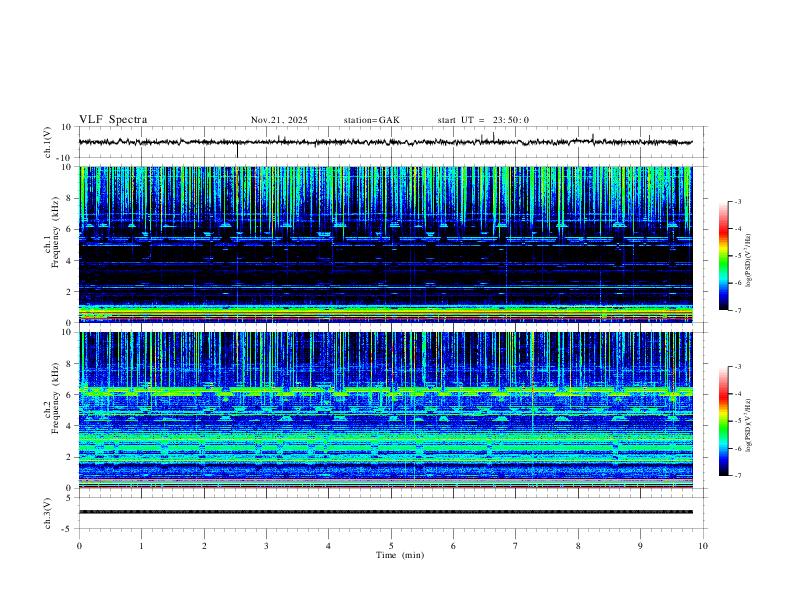This screenshot has height=612, width=792.
Task: Click the upper PSD color scale bar
Action: 723,256
